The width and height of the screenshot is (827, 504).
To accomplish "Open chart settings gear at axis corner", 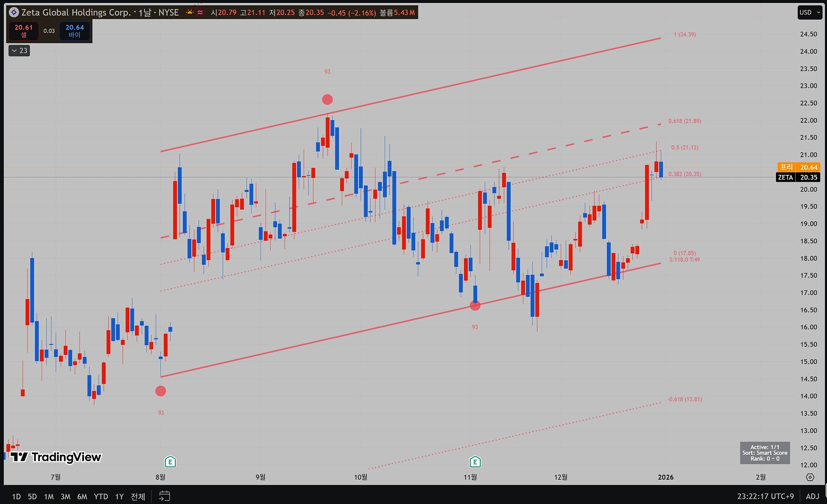I will [x=810, y=477].
